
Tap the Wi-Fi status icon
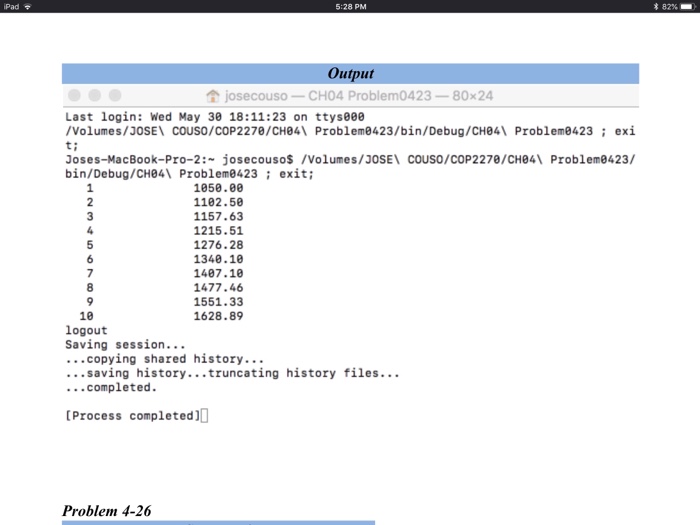point(28,6)
